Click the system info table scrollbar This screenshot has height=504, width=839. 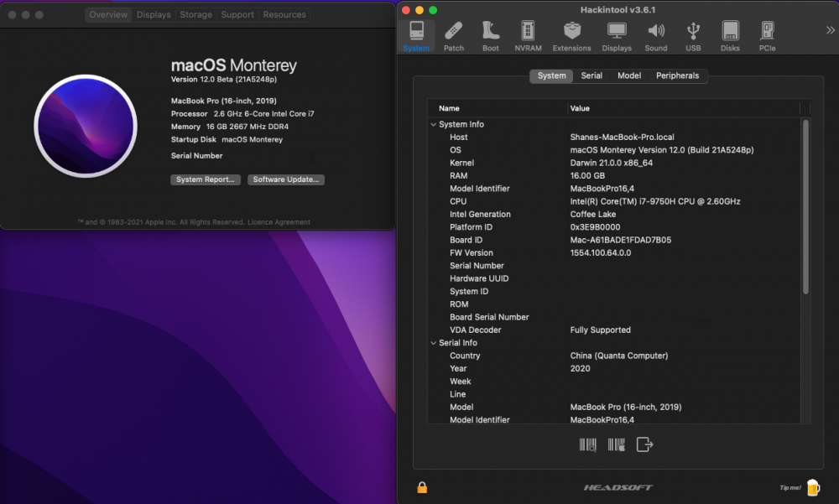(805, 206)
